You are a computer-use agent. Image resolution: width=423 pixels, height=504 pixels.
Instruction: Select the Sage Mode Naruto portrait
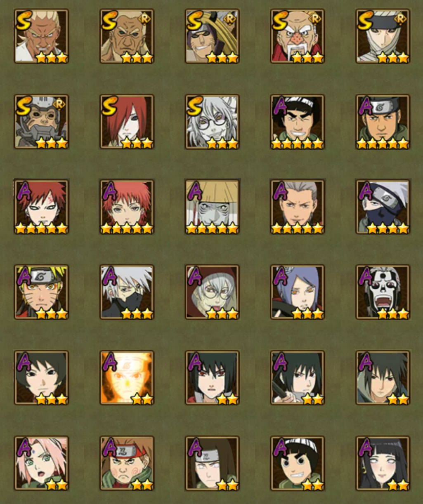(x=41, y=292)
